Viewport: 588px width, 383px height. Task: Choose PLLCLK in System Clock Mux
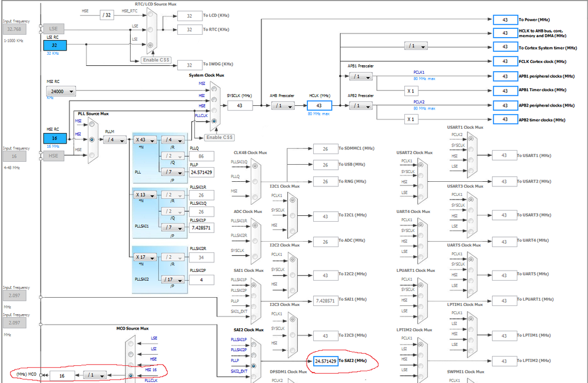coord(214,121)
